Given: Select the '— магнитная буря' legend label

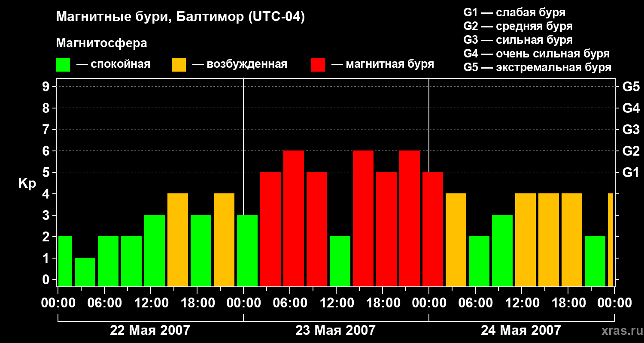Looking at the screenshot, I should [x=383, y=65].
